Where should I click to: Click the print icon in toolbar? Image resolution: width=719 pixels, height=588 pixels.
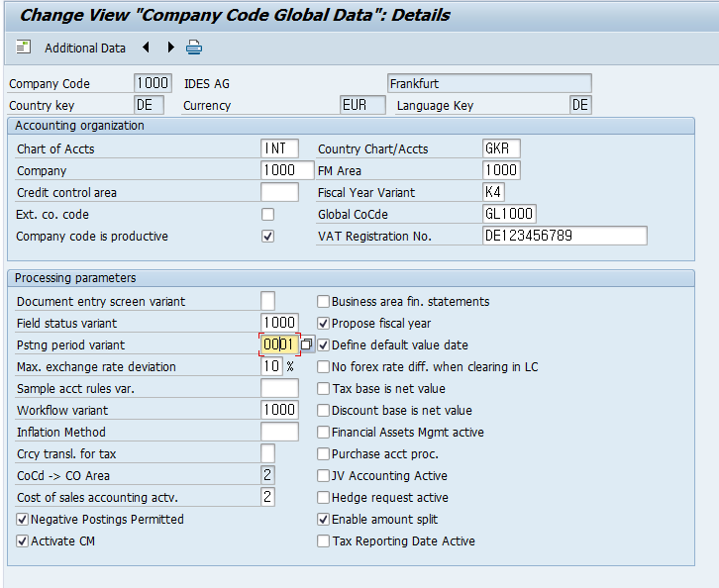tap(194, 48)
